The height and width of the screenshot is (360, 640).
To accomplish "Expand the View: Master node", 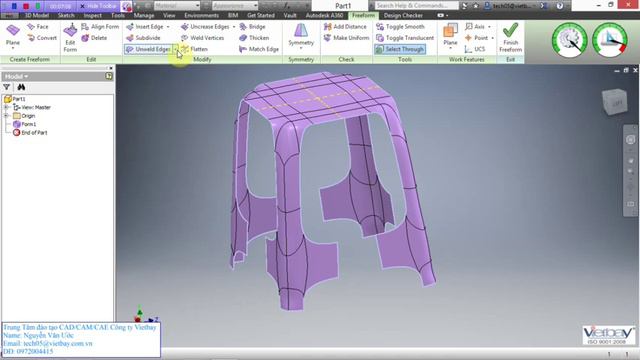I will tap(6, 107).
